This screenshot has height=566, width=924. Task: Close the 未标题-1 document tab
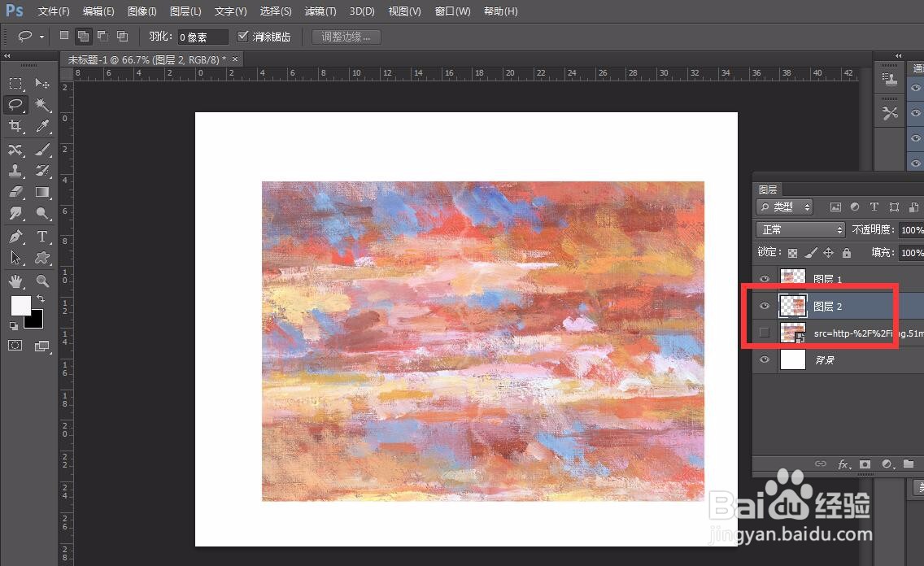[235, 59]
